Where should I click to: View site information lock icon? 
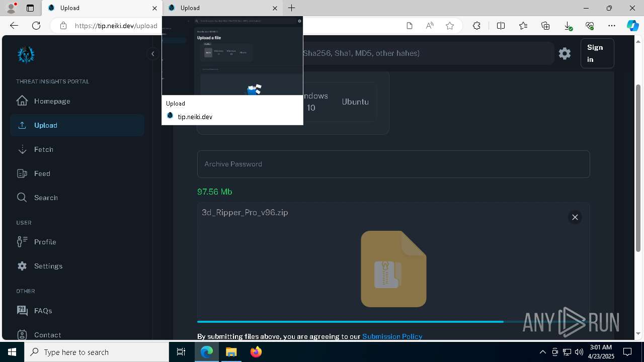[63, 26]
